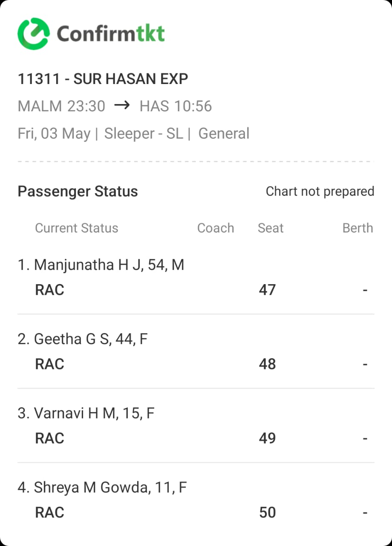This screenshot has height=546, width=392.
Task: Click the Coach column header
Action: tap(216, 228)
